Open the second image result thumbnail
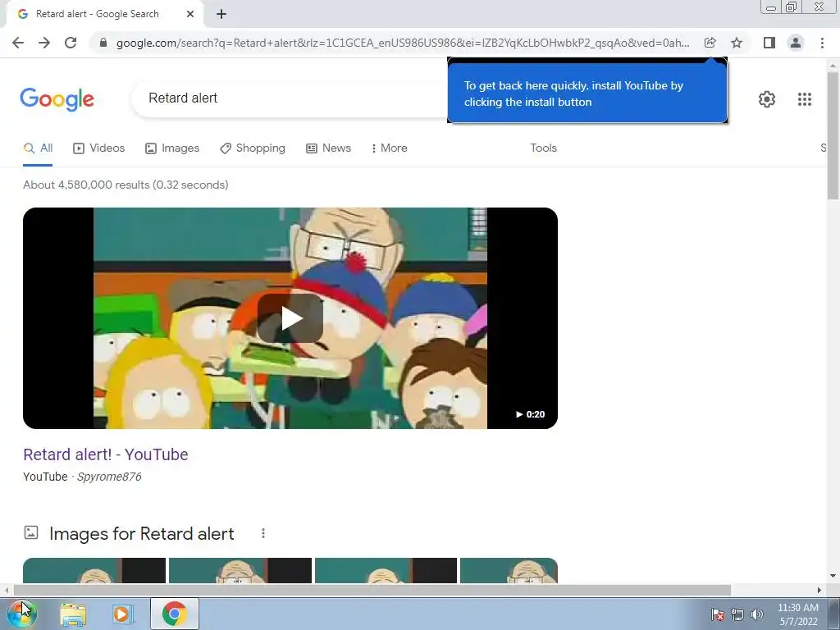 tap(240, 571)
